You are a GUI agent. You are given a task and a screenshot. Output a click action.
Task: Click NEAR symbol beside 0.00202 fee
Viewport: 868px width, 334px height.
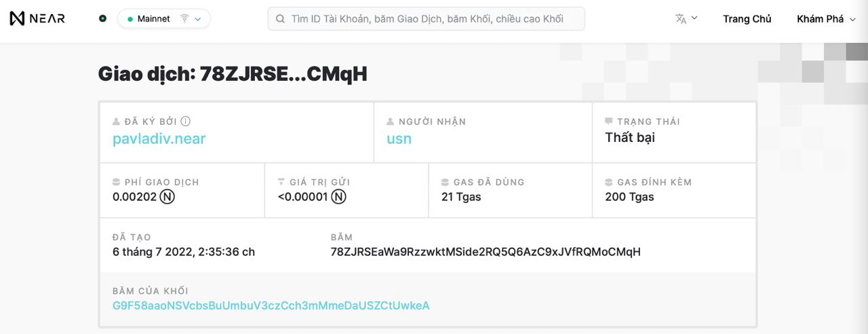tap(167, 197)
